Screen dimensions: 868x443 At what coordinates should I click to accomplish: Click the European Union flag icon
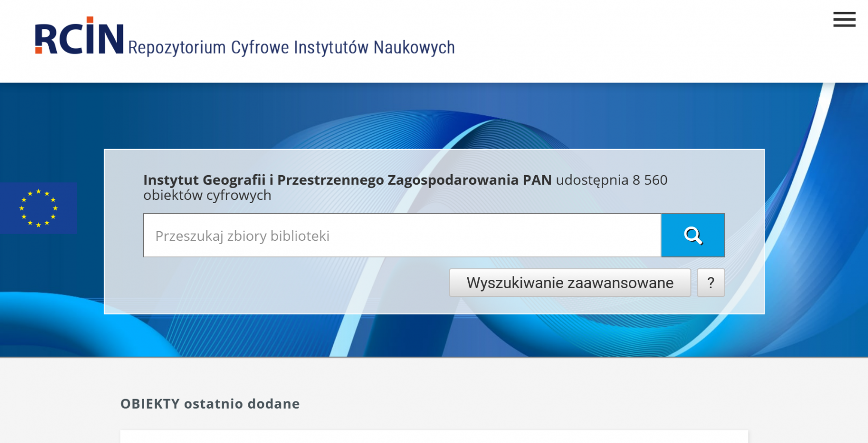coord(39,208)
